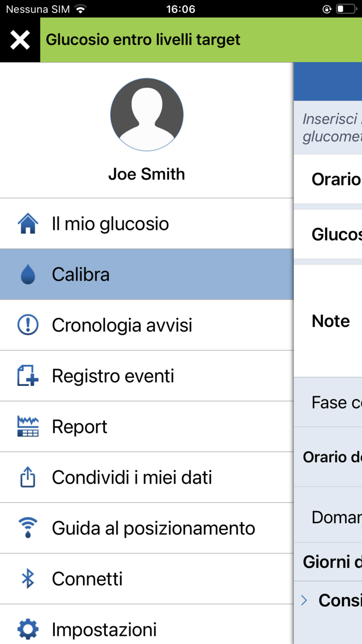Tap the blood drop Calibra icon
362x644 pixels.
click(x=28, y=275)
